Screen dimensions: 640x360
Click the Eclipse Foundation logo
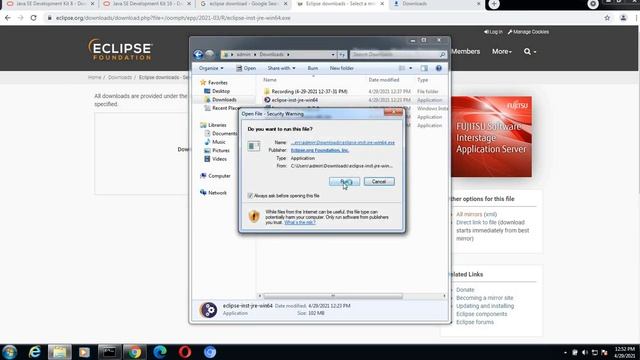click(120, 50)
